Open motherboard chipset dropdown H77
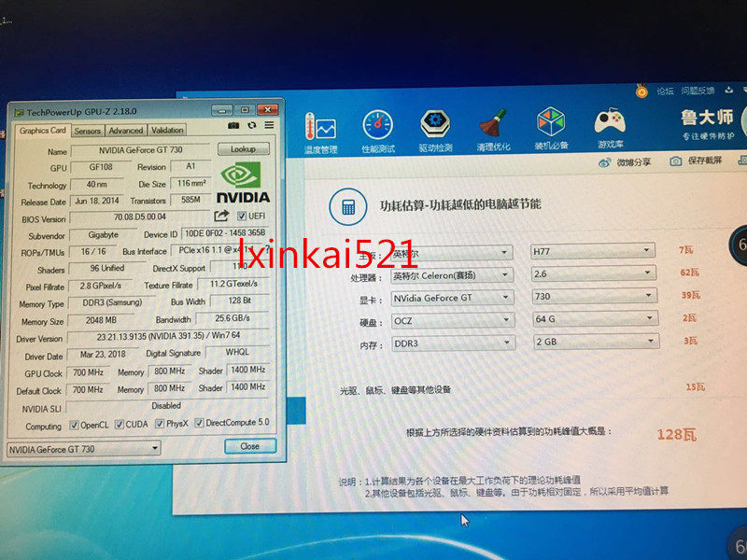 [593, 250]
